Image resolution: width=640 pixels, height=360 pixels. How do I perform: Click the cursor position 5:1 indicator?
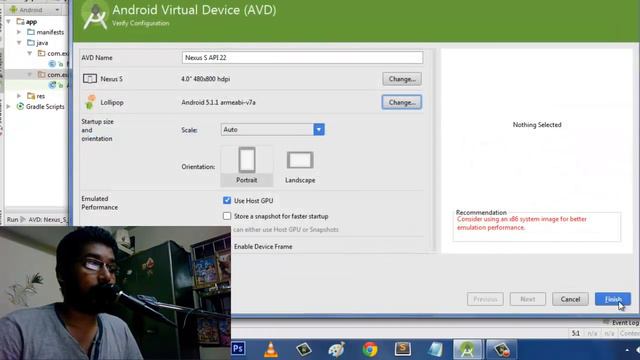576,333
